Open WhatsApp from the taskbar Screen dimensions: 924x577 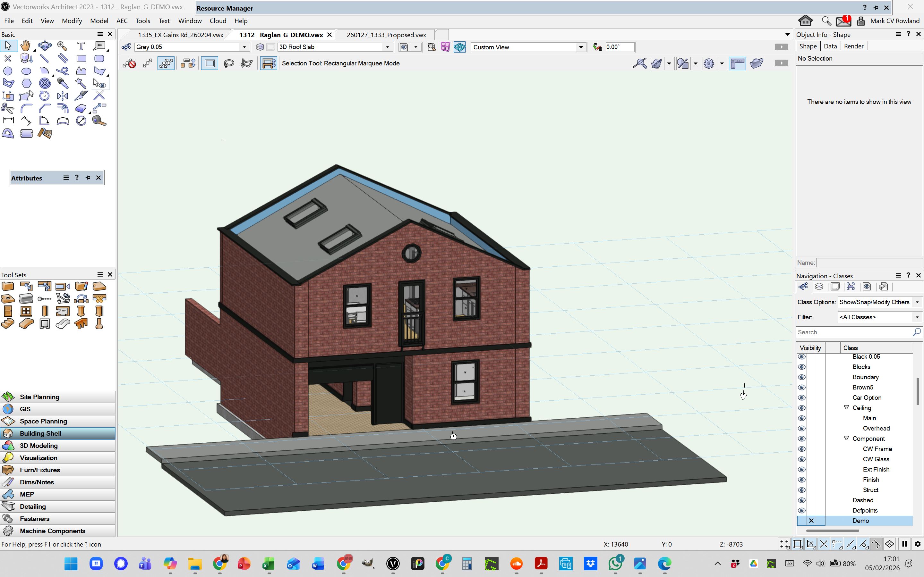[x=615, y=564]
